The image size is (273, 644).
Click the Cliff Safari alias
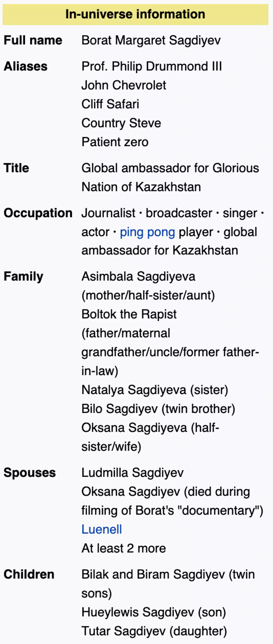pos(110,104)
